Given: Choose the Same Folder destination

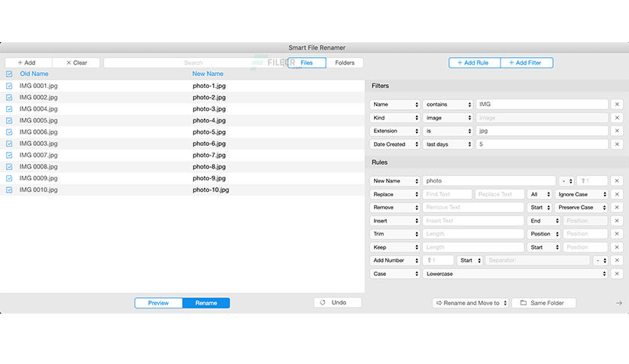Looking at the screenshot, I should click(543, 303).
